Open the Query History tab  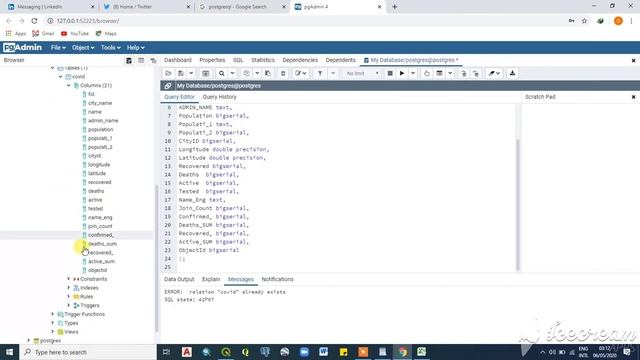point(219,97)
